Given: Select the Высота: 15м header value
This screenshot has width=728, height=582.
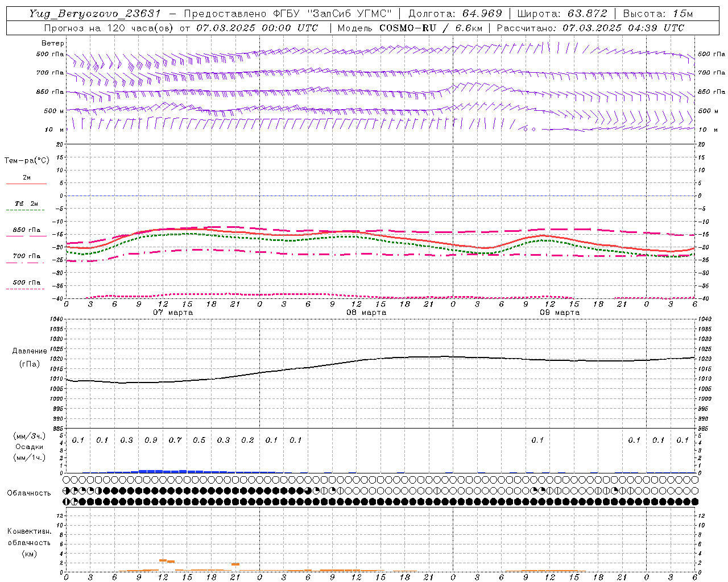Looking at the screenshot, I should (x=658, y=14).
